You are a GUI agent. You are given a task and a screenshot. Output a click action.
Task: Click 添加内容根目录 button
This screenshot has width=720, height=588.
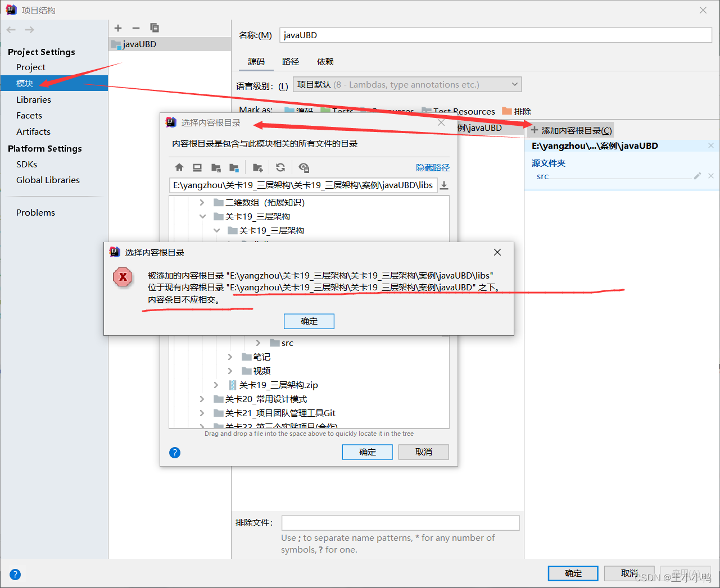pos(571,130)
